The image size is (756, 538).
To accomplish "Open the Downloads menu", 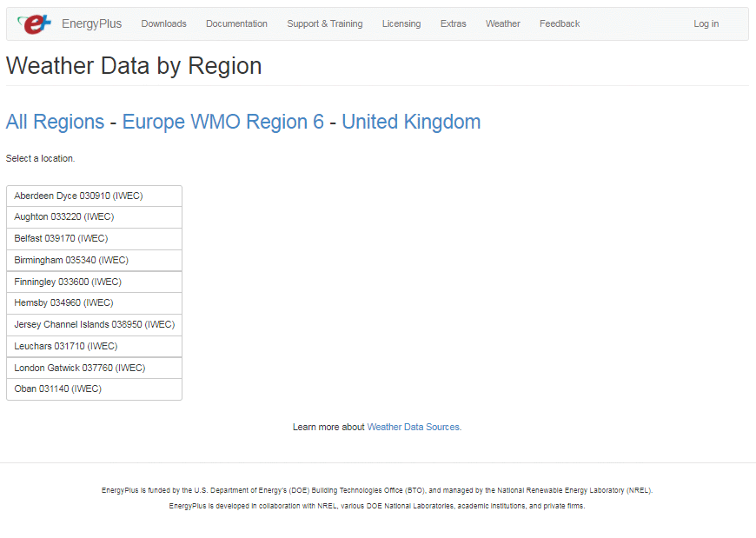I will pos(163,23).
